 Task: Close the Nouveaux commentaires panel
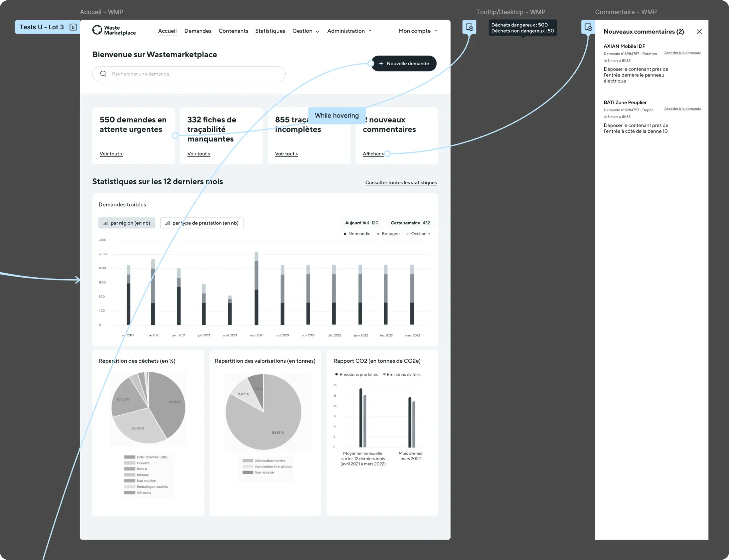click(699, 32)
